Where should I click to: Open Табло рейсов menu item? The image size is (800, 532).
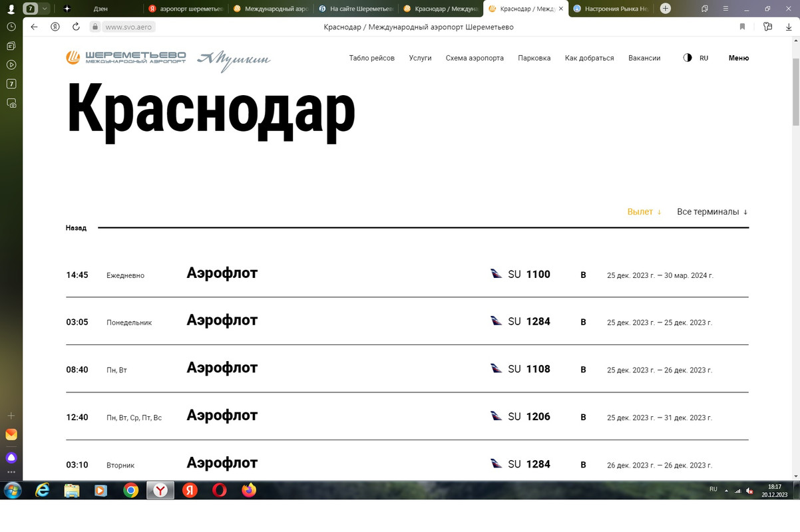point(372,58)
